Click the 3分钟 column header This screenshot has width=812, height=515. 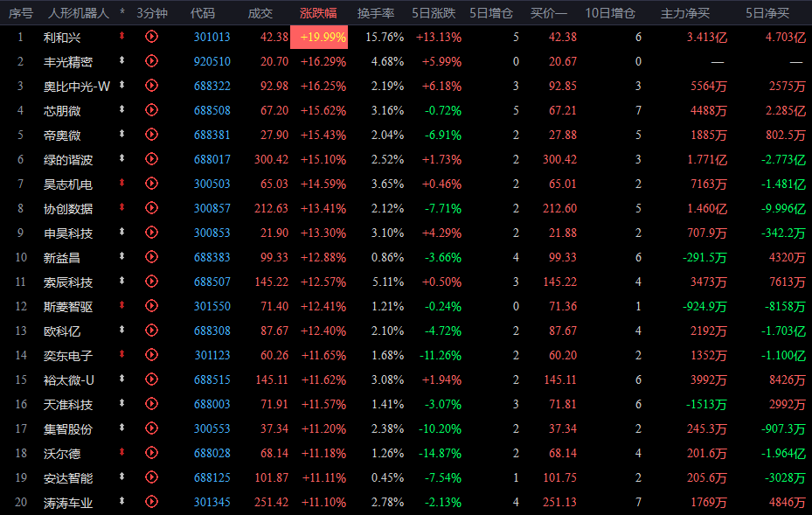click(152, 13)
